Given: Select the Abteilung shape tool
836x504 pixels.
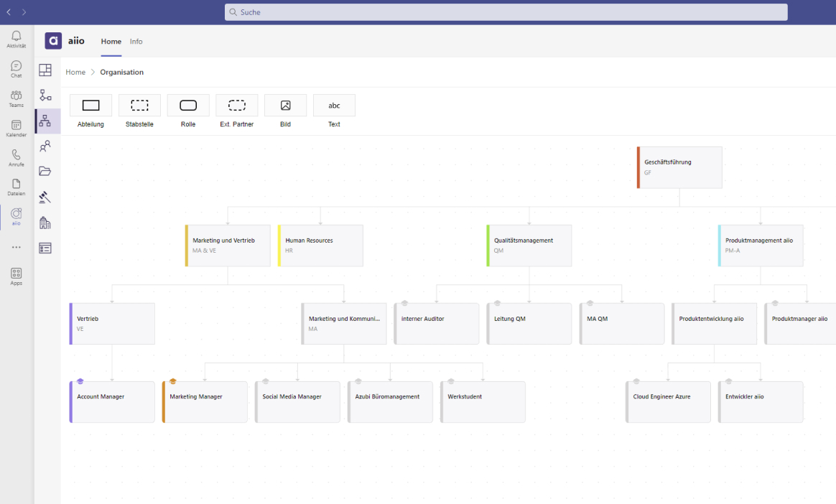Looking at the screenshot, I should click(x=90, y=105).
